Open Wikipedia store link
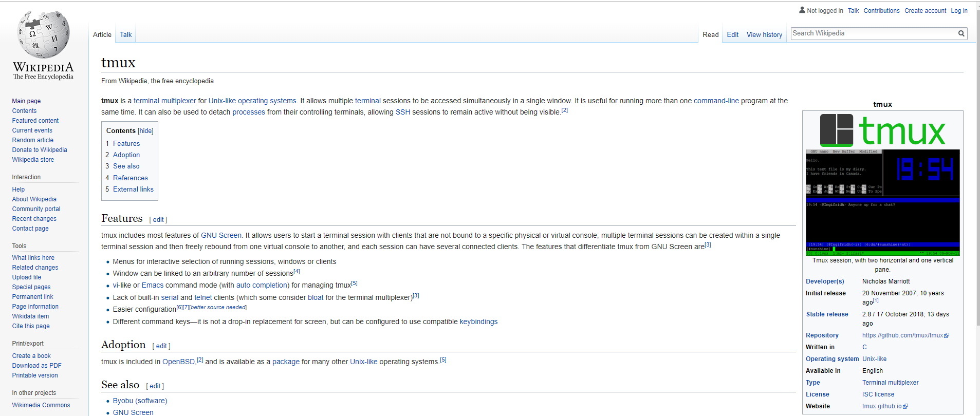 33,160
